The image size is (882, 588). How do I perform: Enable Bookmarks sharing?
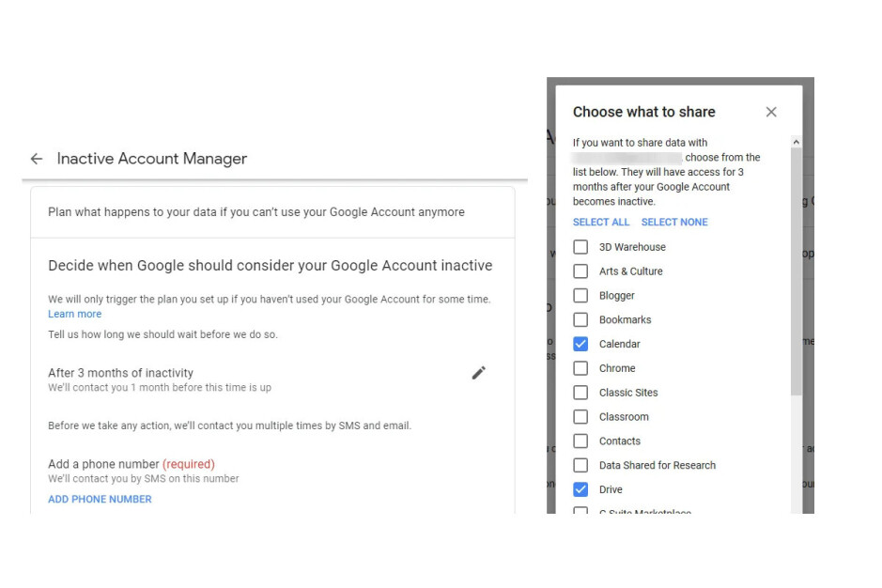(x=580, y=319)
